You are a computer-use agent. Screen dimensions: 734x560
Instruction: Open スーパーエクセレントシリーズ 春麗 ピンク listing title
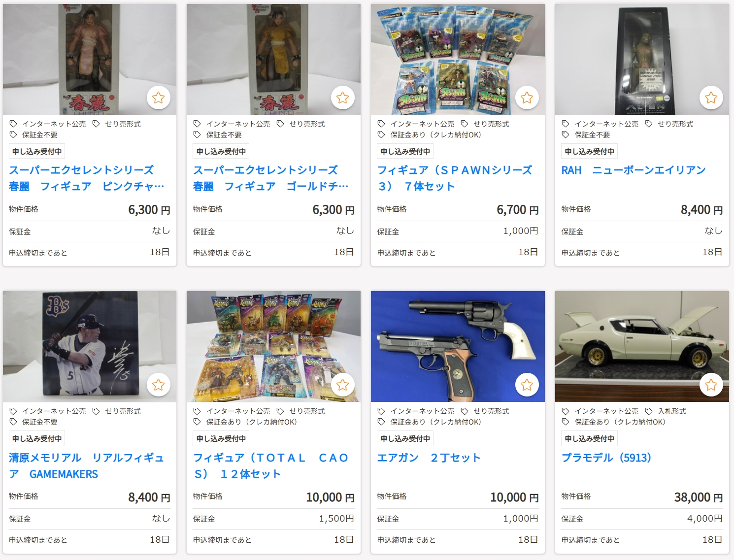pyautogui.click(x=87, y=178)
